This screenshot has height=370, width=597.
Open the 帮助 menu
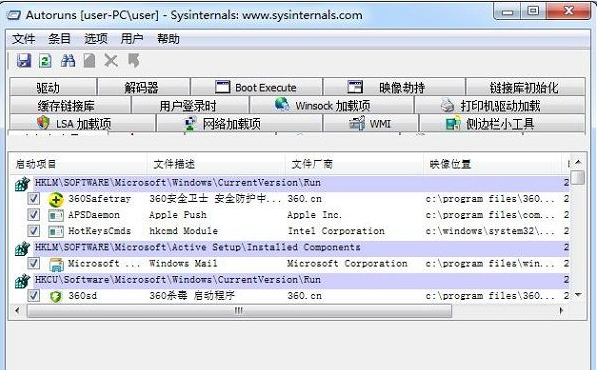[168, 38]
